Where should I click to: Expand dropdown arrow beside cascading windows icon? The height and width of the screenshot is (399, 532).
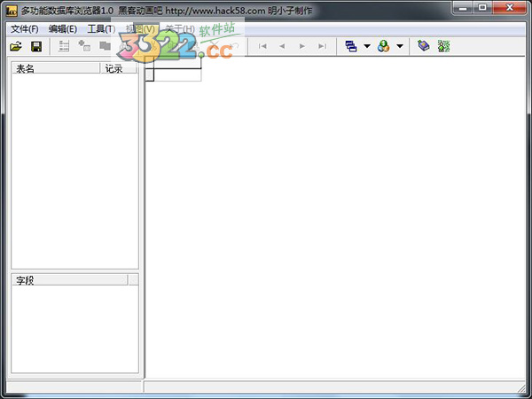[x=366, y=46]
